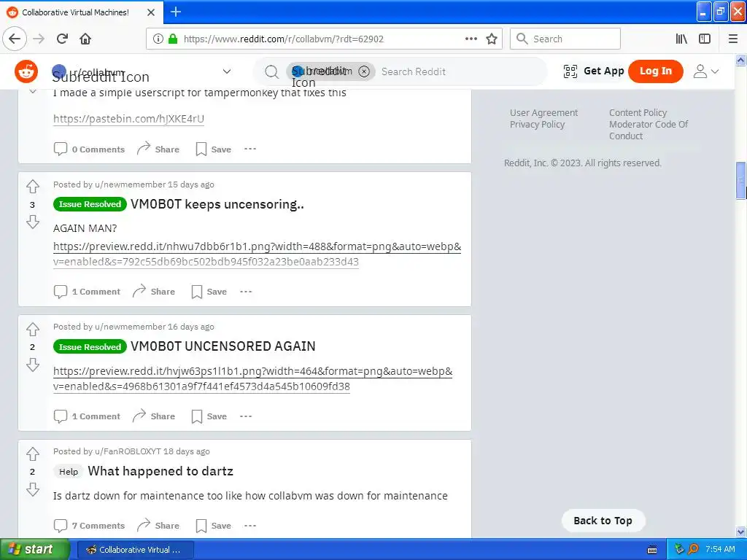Bookmark this page with star icon
747x560 pixels.
click(x=492, y=39)
